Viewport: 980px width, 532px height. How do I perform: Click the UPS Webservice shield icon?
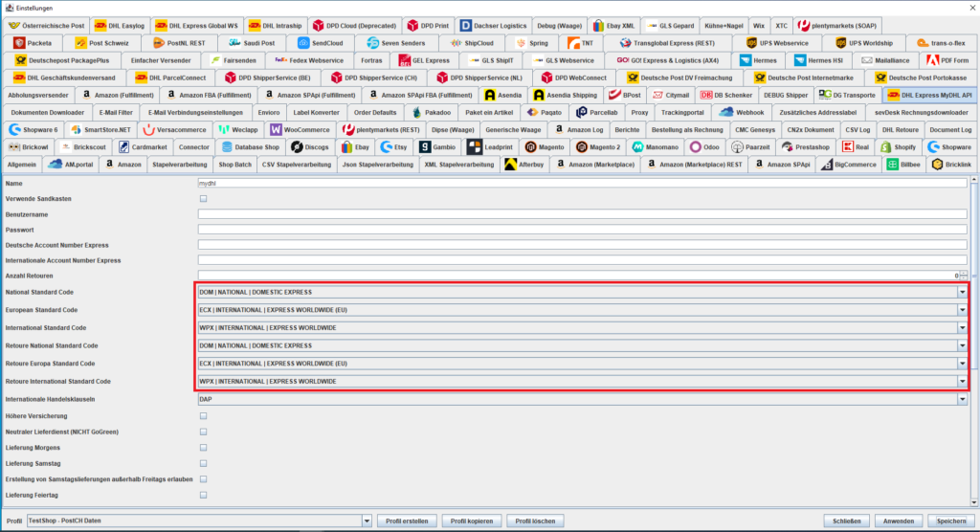[x=751, y=43]
